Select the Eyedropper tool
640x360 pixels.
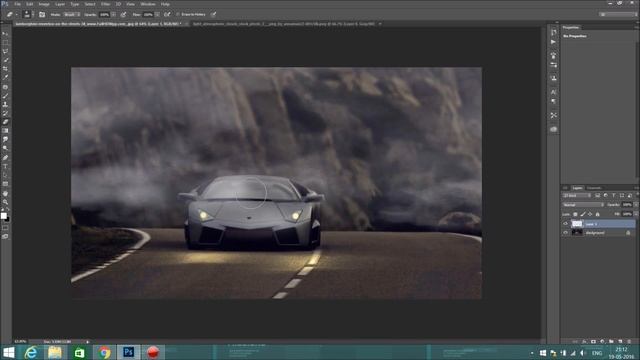click(5, 77)
